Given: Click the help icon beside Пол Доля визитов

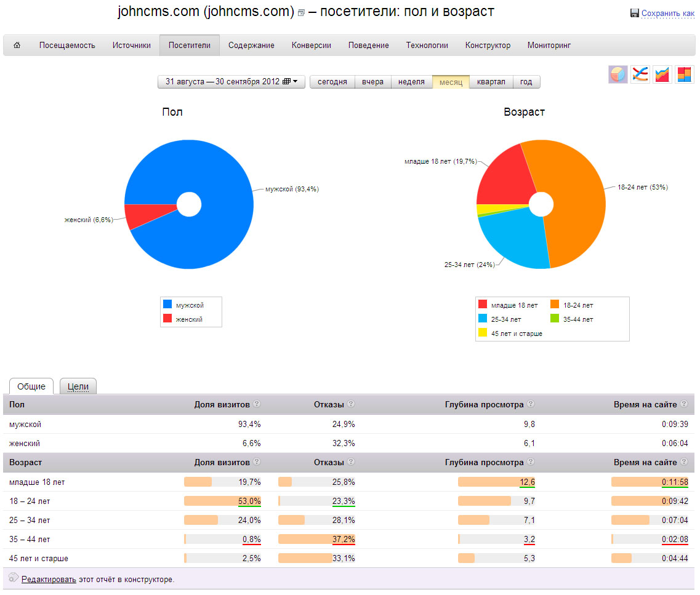Looking at the screenshot, I should 257,404.
